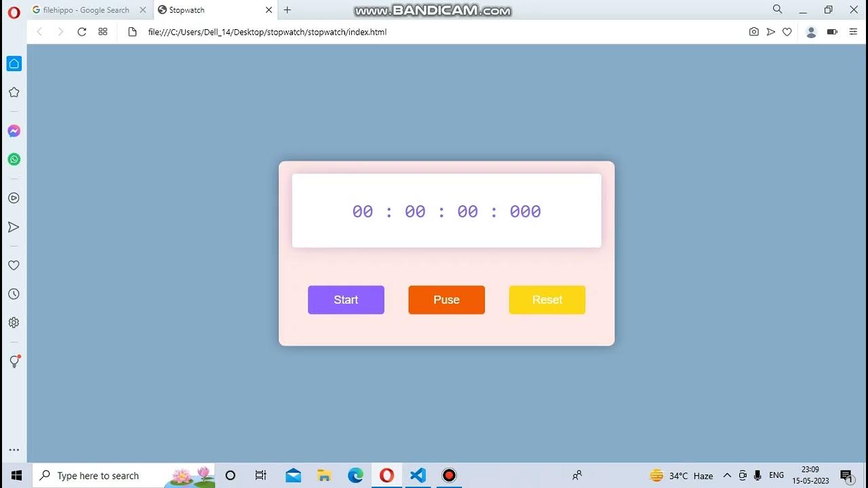
Task: Click the lightbulb tips icon
Action: [14, 362]
